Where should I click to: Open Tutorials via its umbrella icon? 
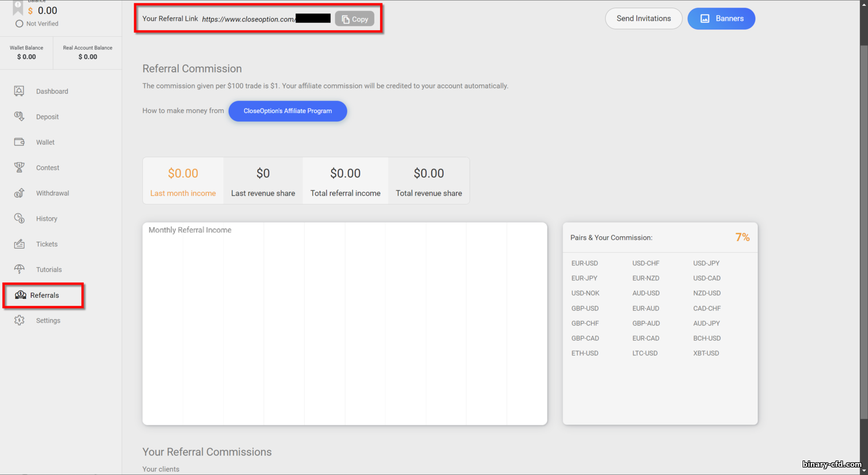(19, 269)
